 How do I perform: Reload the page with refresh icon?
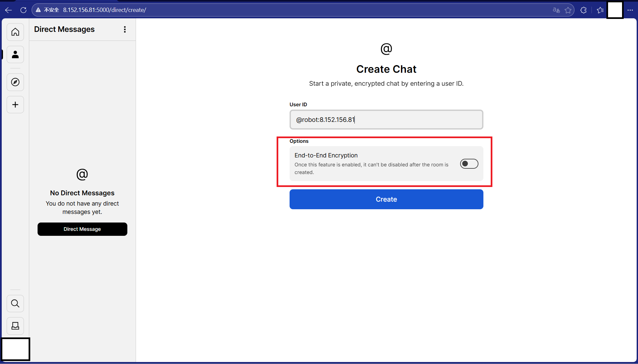click(x=23, y=10)
